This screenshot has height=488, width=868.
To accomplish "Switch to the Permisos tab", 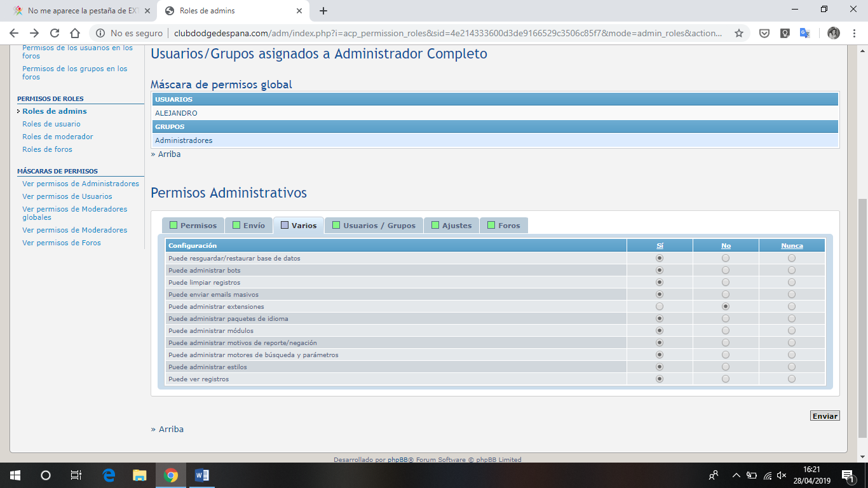I will click(193, 226).
